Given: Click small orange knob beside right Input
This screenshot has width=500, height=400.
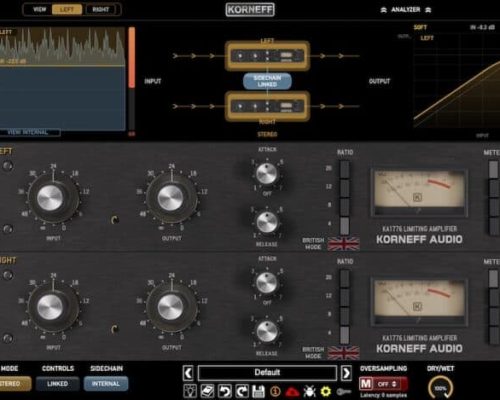Looking at the screenshot, I should [x=115, y=329].
